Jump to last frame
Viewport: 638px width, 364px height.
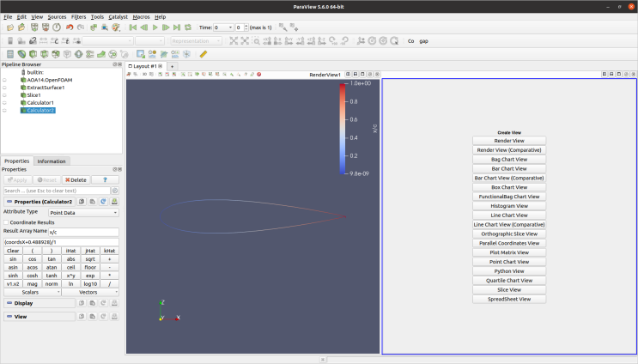click(177, 27)
